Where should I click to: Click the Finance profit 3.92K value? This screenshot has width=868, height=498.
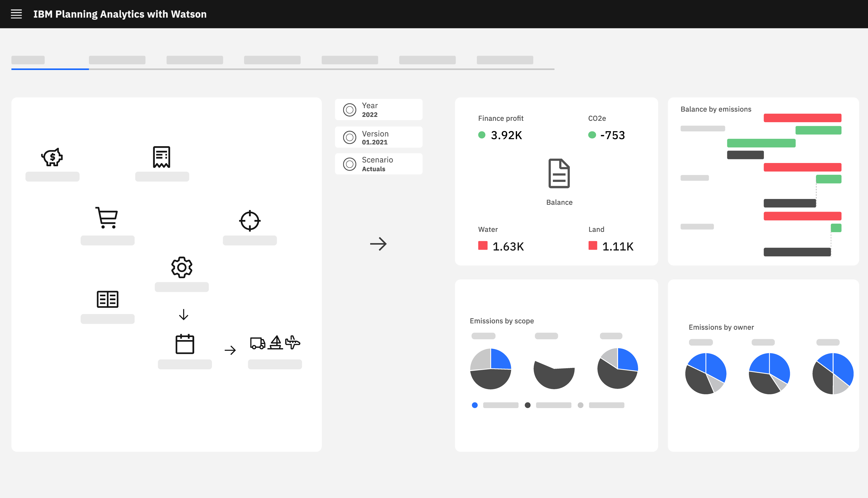506,135
